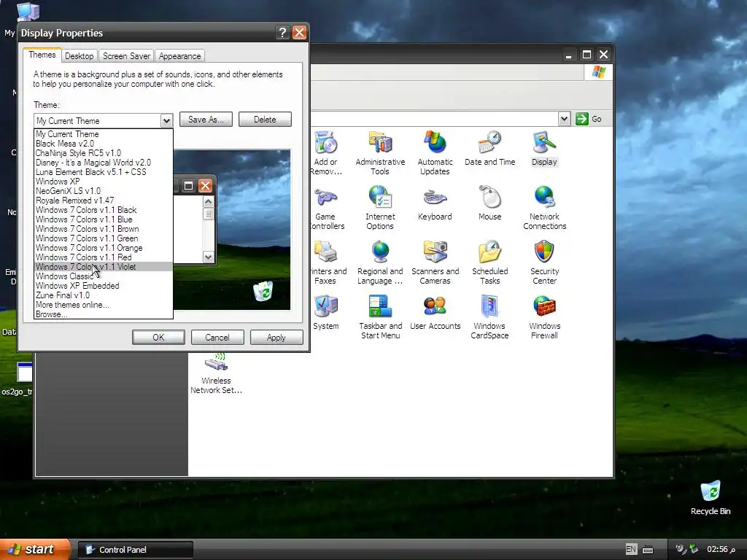Select Windows Classic theme entry
This screenshot has height=560, width=747.
coord(104,276)
